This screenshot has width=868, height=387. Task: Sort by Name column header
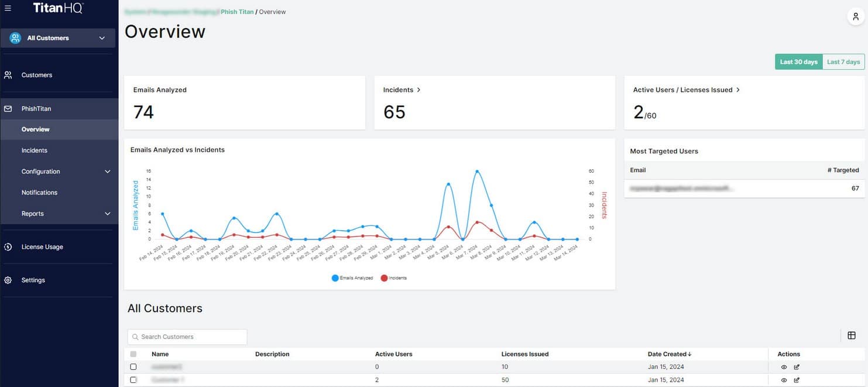(x=160, y=354)
